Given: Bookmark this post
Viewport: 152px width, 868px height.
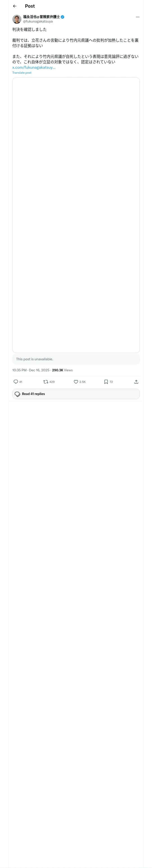Looking at the screenshot, I should 106,382.
